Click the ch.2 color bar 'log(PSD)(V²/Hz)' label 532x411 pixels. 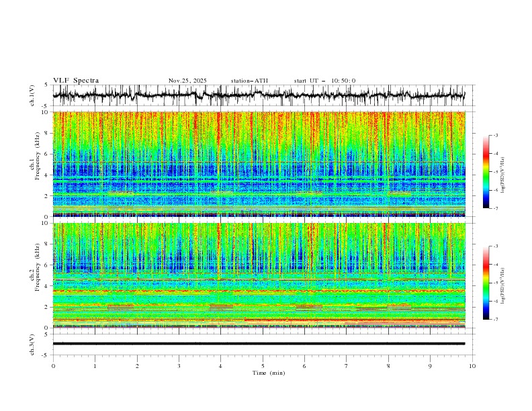tap(503, 286)
